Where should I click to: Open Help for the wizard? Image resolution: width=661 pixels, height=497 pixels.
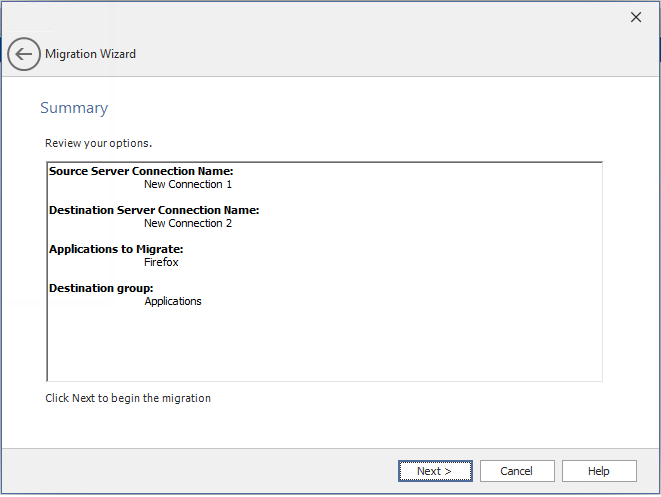pos(599,471)
